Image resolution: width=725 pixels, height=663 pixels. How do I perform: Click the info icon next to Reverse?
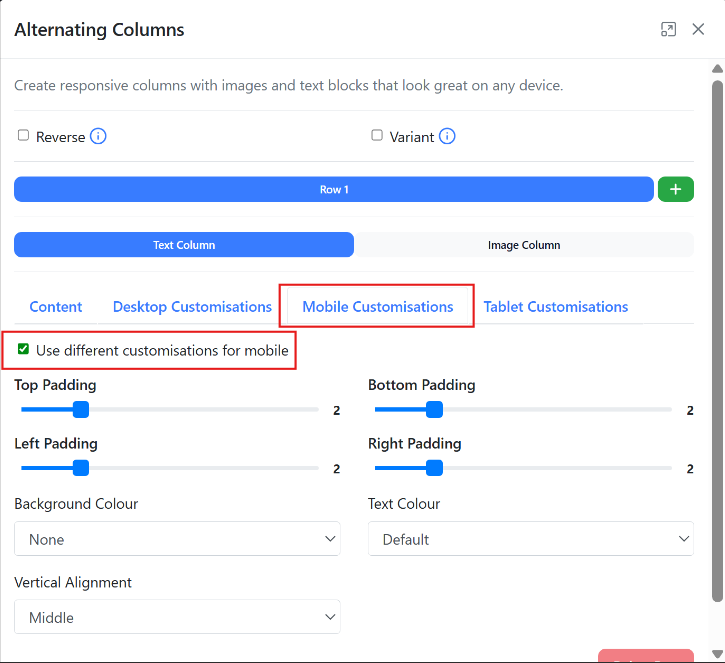click(98, 136)
